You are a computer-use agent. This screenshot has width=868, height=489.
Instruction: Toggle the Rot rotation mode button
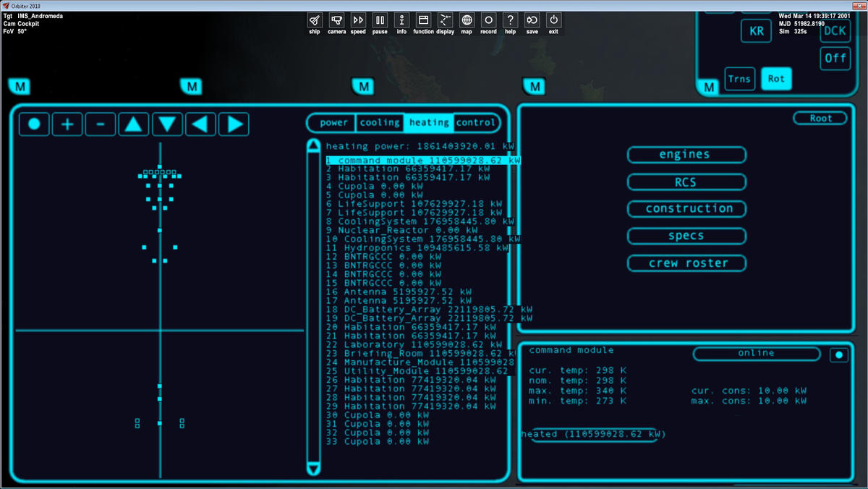point(776,79)
